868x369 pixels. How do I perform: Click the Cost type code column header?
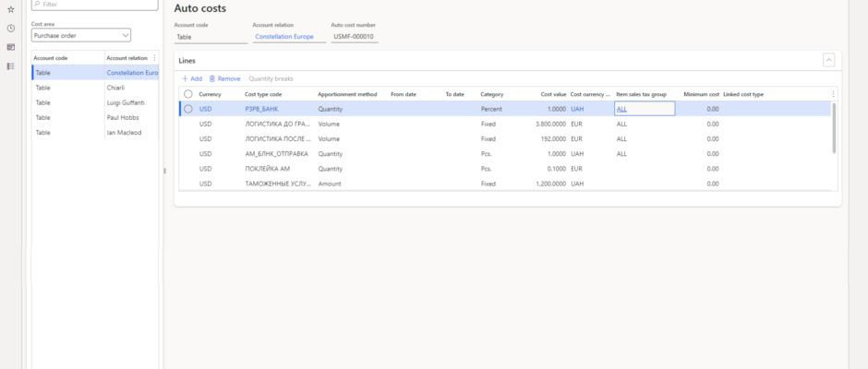click(x=263, y=94)
